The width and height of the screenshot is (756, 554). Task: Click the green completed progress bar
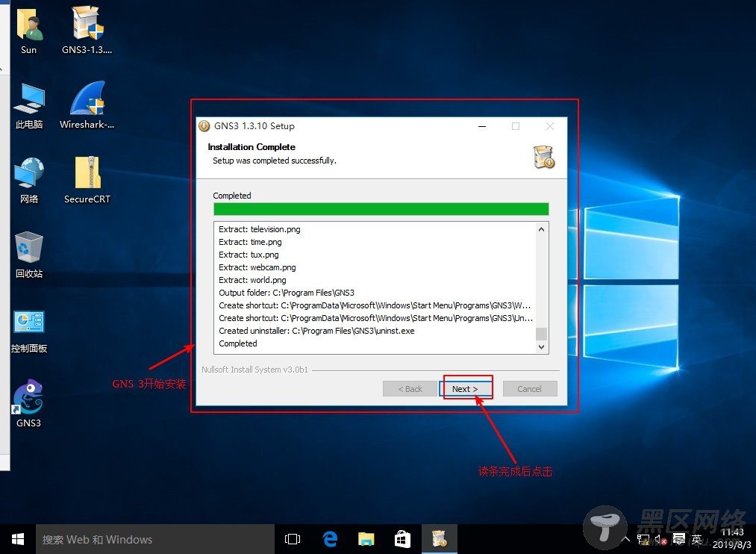pos(381,209)
